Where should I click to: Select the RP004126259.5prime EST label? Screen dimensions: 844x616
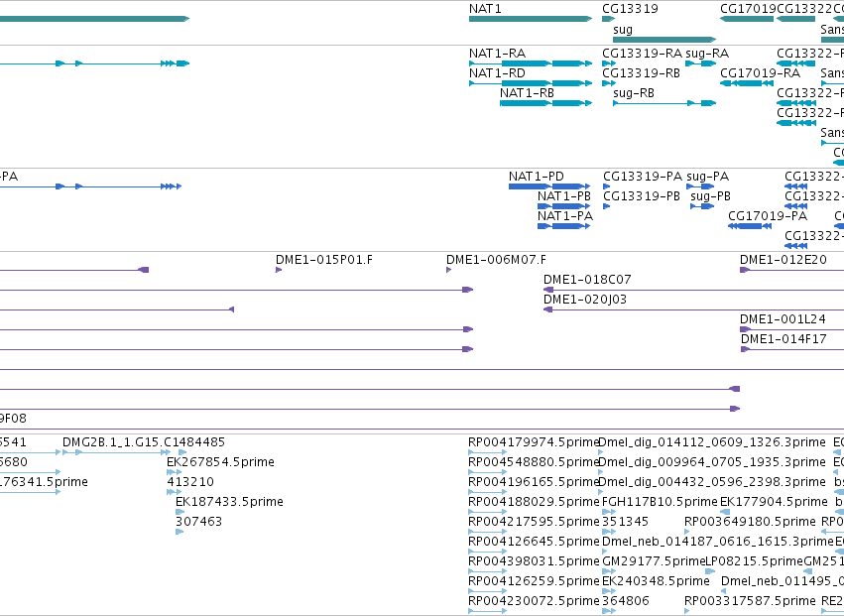(534, 581)
